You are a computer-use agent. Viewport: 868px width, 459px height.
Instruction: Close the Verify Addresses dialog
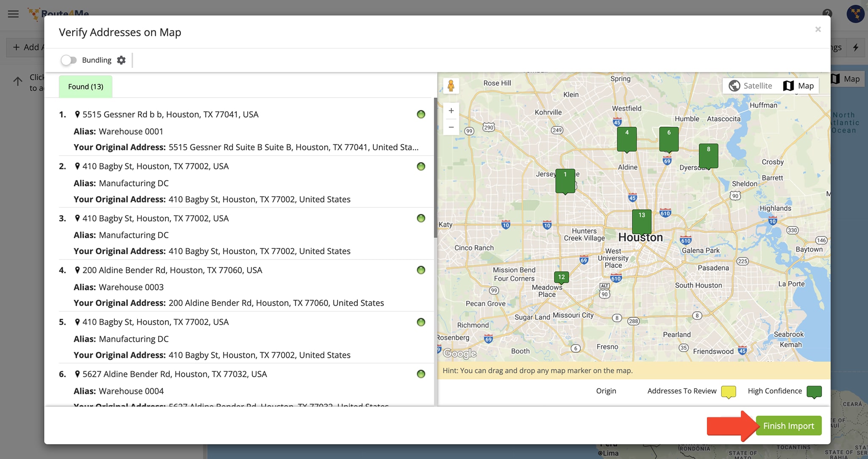click(x=818, y=29)
